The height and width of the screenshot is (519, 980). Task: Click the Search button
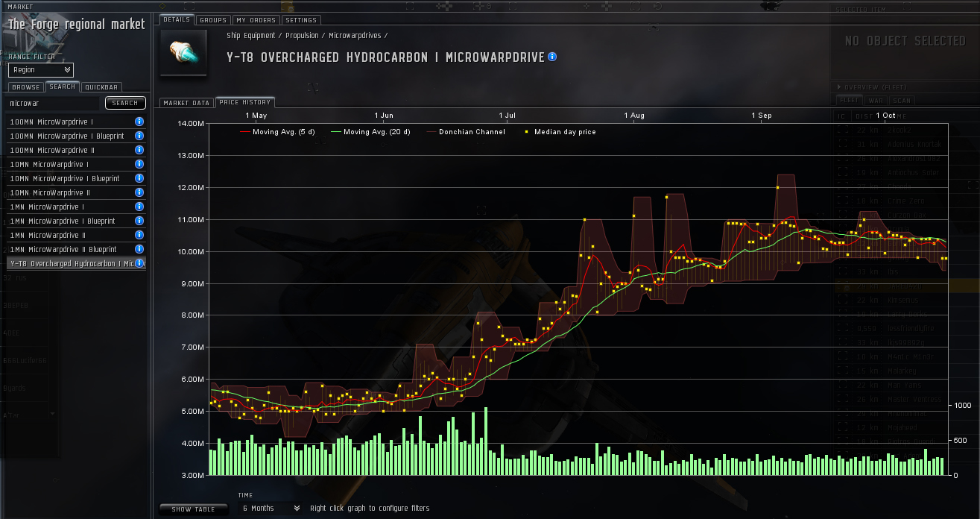pyautogui.click(x=125, y=103)
